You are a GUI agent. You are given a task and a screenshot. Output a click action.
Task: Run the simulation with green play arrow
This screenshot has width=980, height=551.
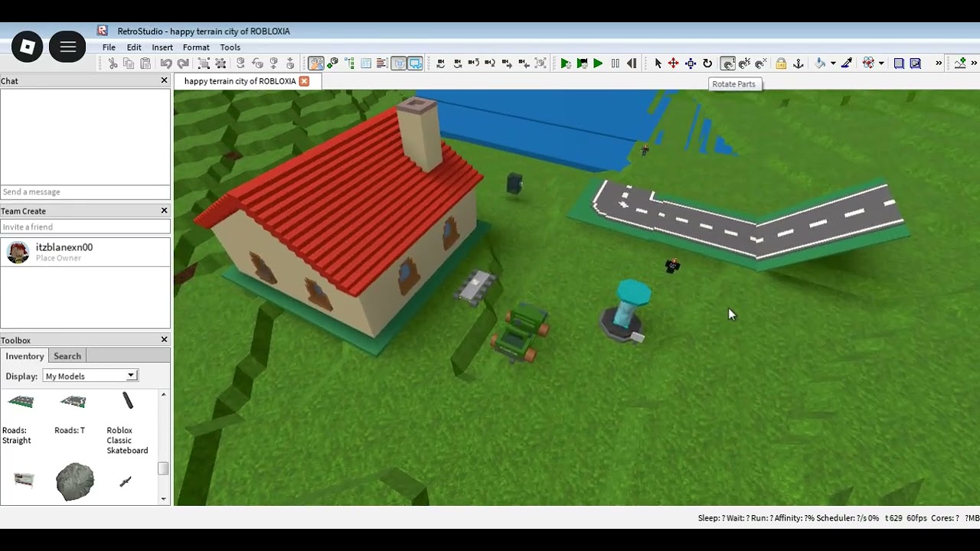tap(598, 64)
